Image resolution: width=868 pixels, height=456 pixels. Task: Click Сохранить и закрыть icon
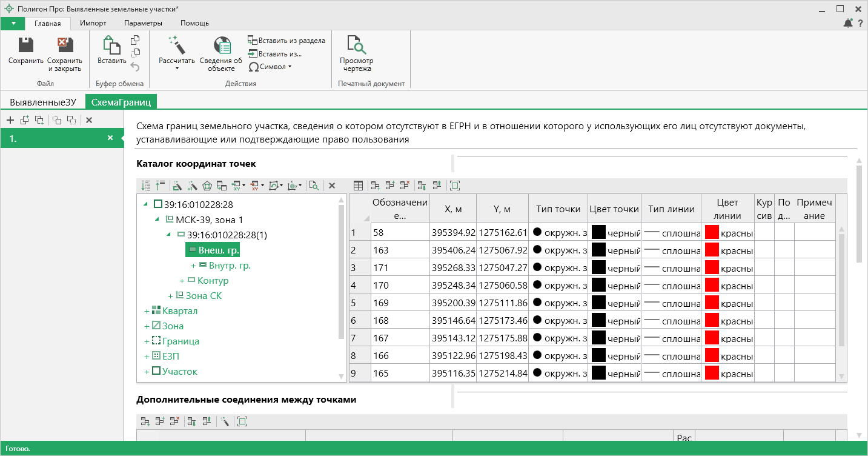(64, 46)
